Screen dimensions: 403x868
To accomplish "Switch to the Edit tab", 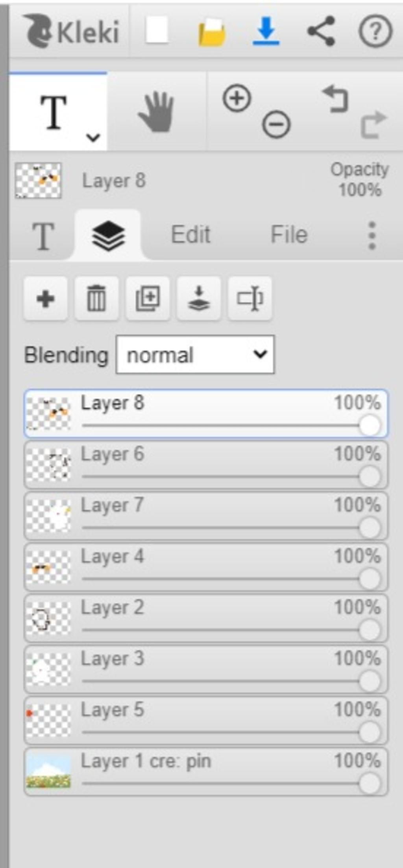I will click(x=191, y=235).
